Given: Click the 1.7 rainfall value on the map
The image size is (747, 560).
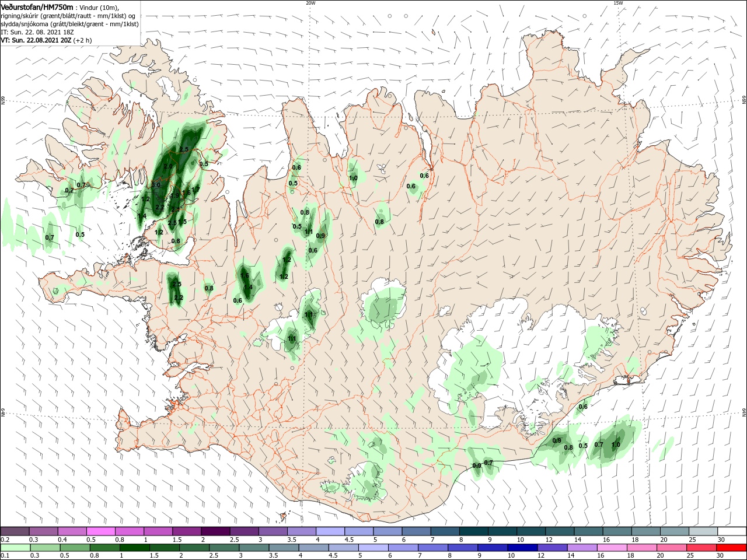Looking at the screenshot, I should (195, 188).
